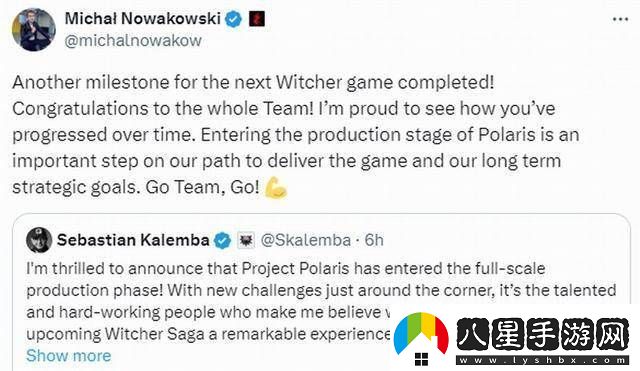Click the blue verified badge beside Michał Nowakowski
The height and width of the screenshot is (371, 640).
233,19
